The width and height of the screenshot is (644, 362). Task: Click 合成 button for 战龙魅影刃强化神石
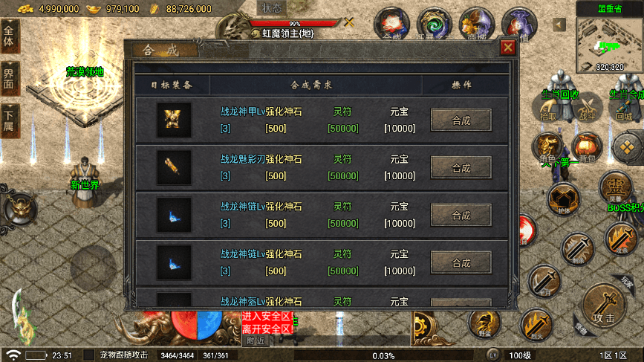click(461, 168)
